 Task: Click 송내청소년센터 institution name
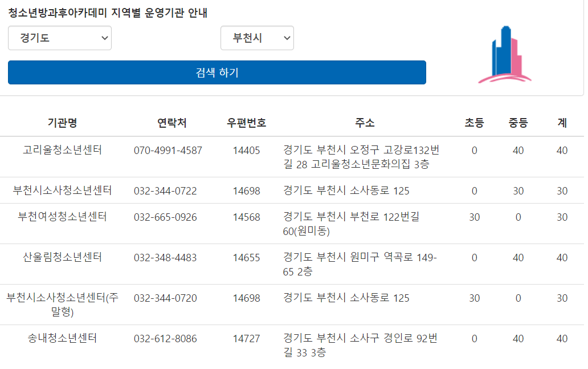62,339
